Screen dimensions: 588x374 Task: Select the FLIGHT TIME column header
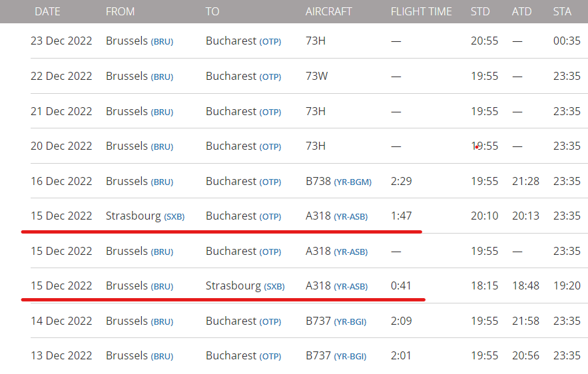point(421,11)
